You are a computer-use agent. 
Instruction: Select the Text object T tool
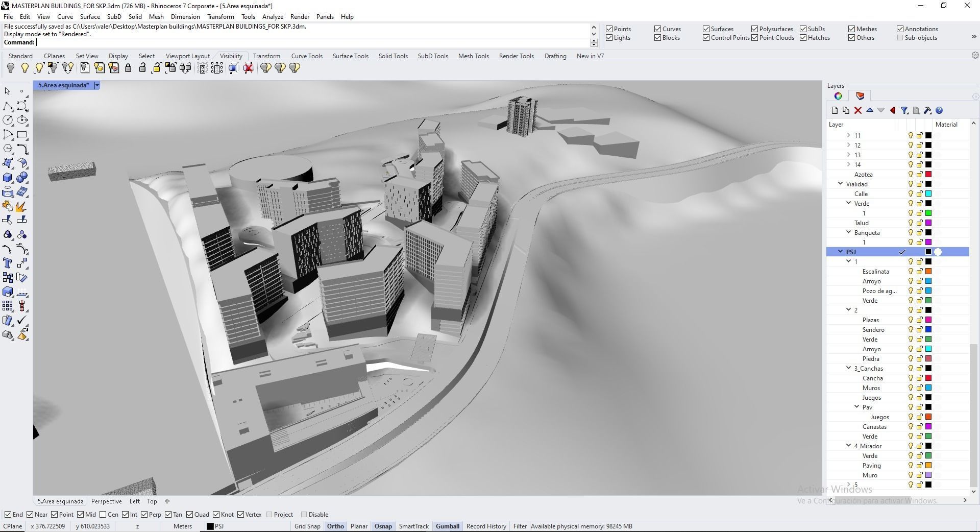(8, 263)
